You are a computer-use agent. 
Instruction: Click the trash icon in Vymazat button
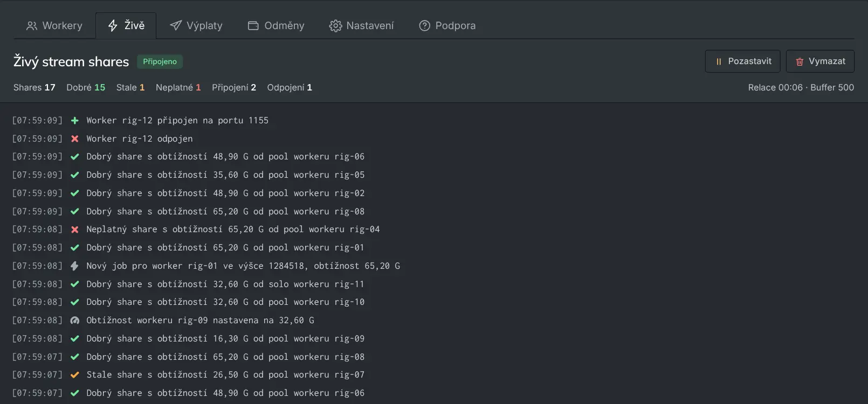point(800,61)
